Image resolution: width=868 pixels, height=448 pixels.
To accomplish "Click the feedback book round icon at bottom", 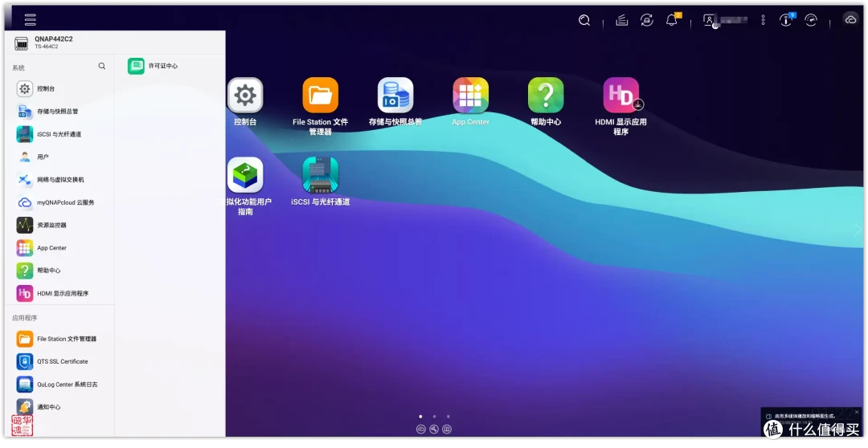I will coord(447,430).
